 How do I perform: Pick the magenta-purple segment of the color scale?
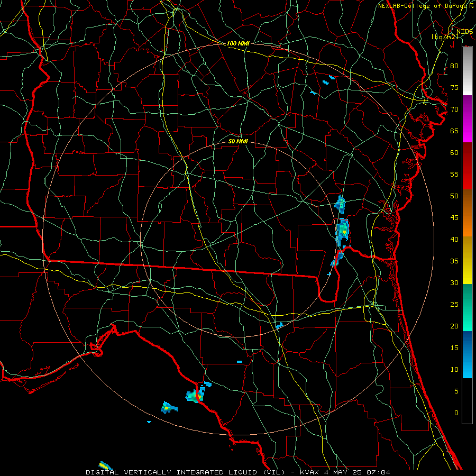click(x=467, y=119)
